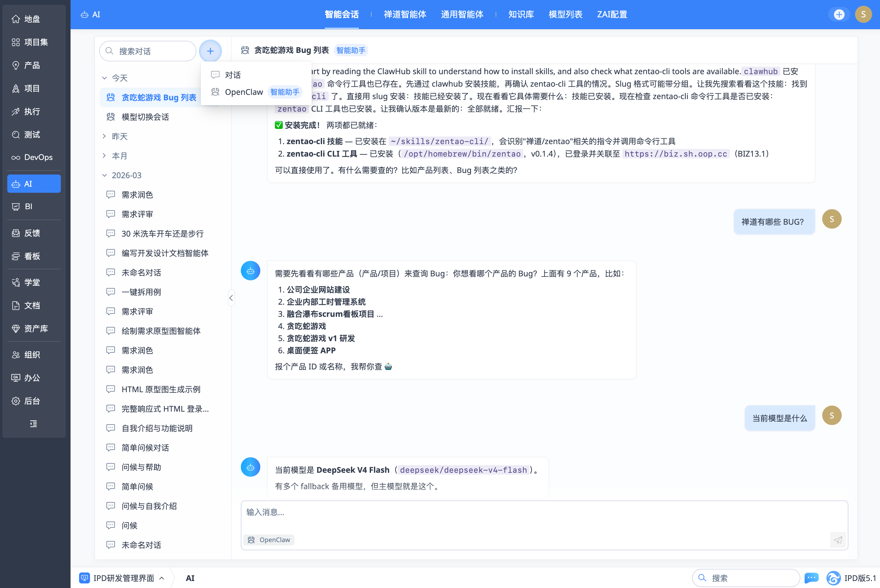Open 项目 in the left sidebar

pos(34,88)
